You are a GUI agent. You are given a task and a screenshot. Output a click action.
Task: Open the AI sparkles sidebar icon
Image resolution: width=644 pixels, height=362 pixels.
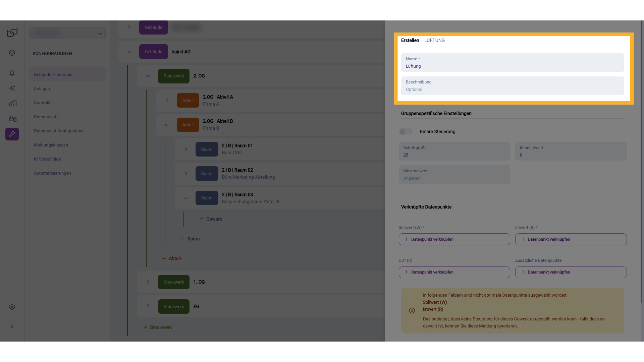coord(12,88)
